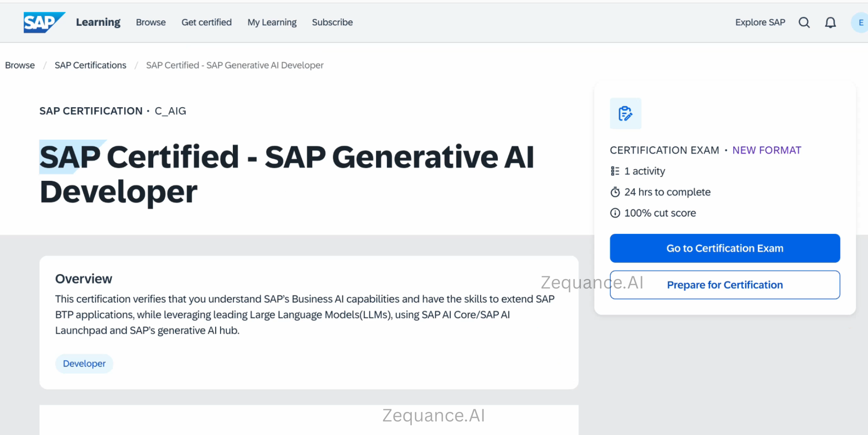Click the info icon near cut score
Viewport: 868px width, 435px height.
(615, 213)
